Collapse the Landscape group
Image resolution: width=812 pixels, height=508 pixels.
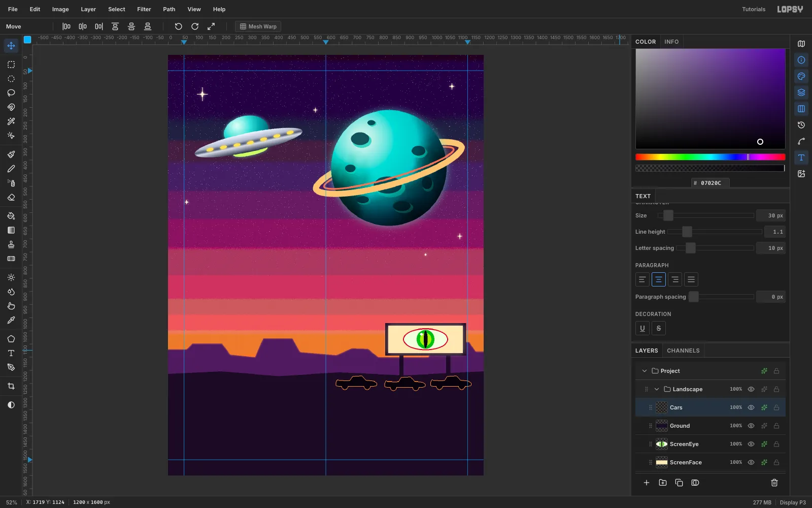pos(657,389)
